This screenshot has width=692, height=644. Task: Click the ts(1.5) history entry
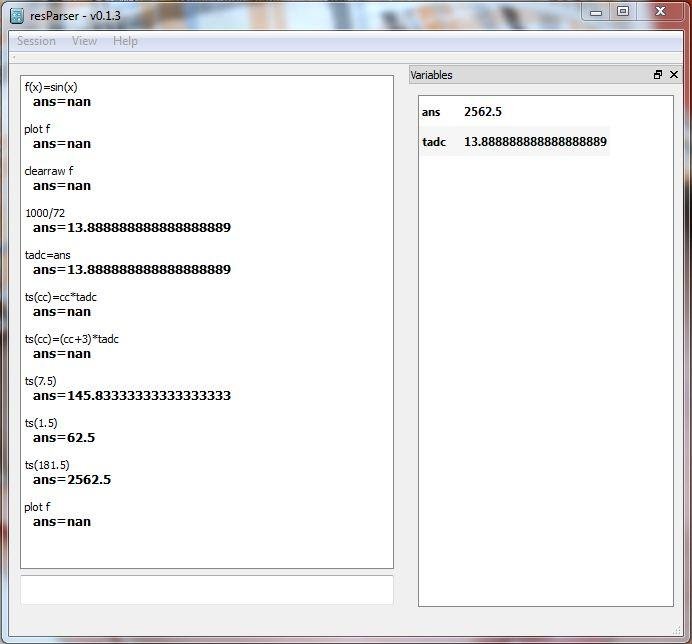tap(41, 423)
